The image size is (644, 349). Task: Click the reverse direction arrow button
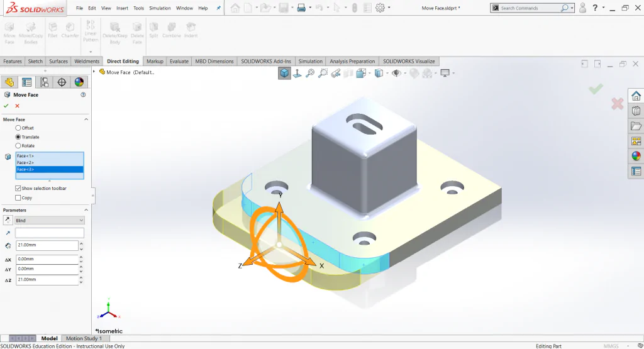[8, 221]
